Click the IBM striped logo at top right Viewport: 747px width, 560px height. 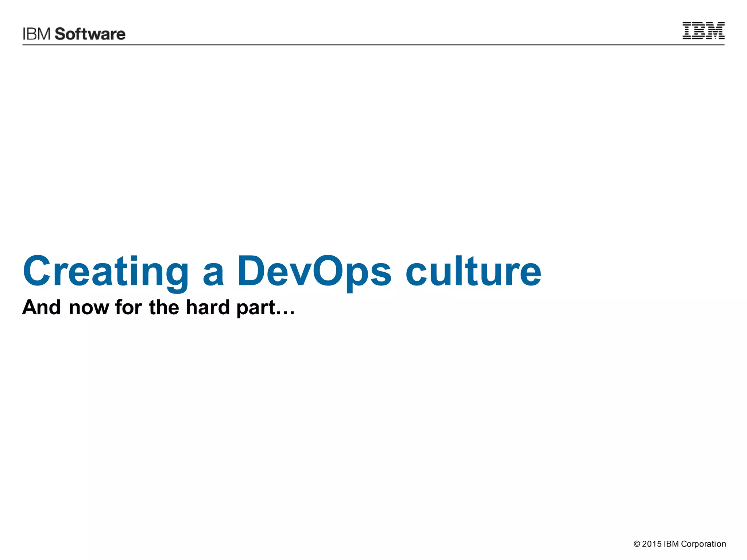tap(703, 31)
